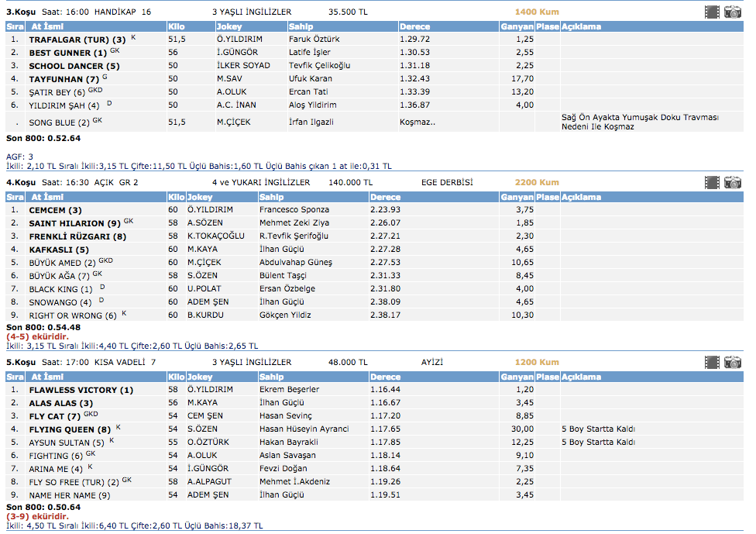Viewport: 756px width, 534px height.
Task: Open the photo finish for race 3
Action: 733,12
